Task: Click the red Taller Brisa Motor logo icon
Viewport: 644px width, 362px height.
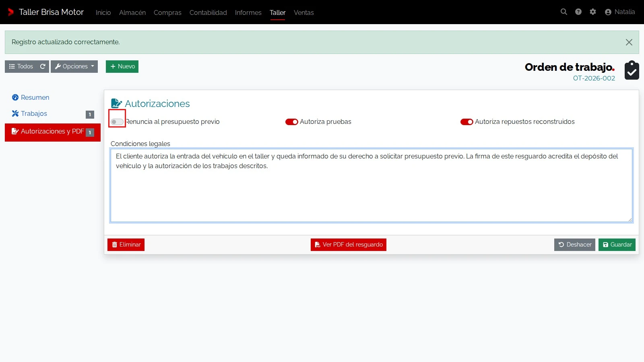Action: click(x=11, y=12)
